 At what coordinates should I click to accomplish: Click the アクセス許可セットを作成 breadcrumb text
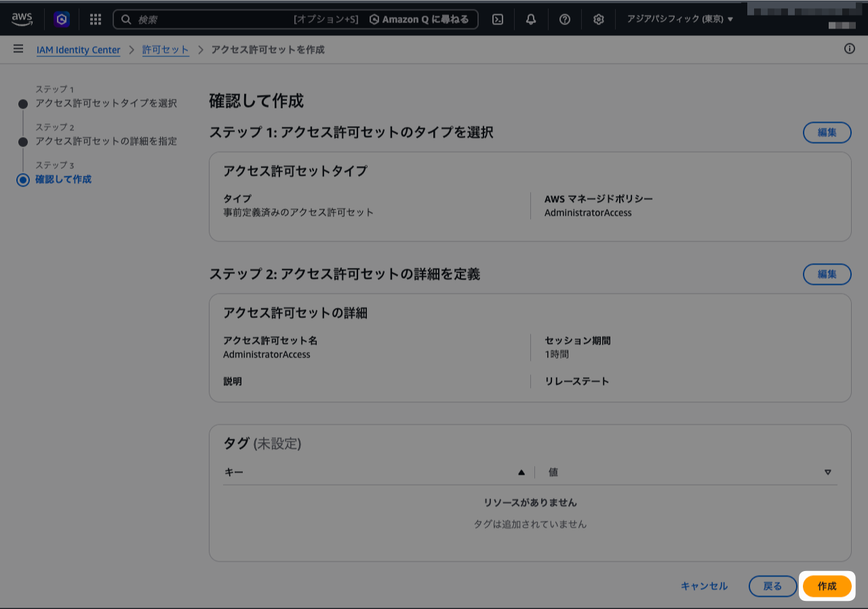268,50
